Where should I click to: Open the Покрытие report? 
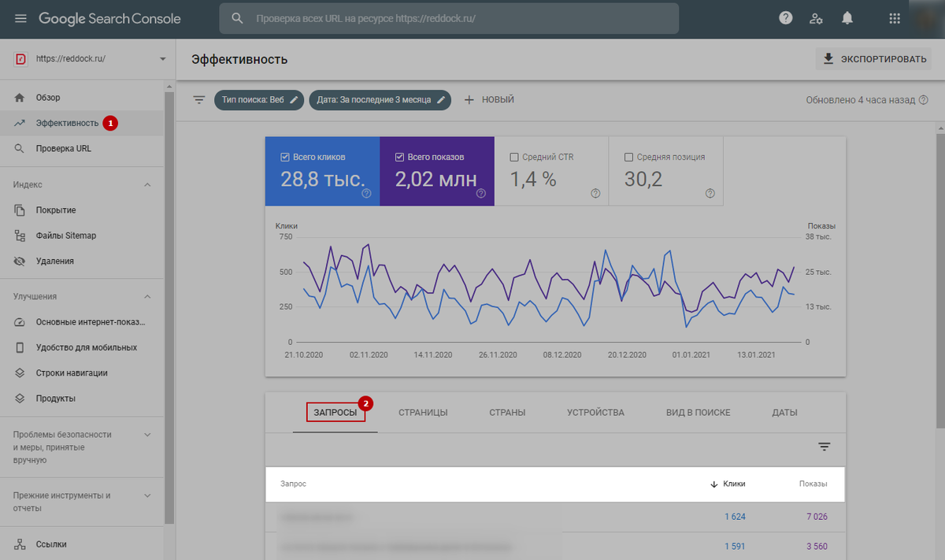point(82,210)
